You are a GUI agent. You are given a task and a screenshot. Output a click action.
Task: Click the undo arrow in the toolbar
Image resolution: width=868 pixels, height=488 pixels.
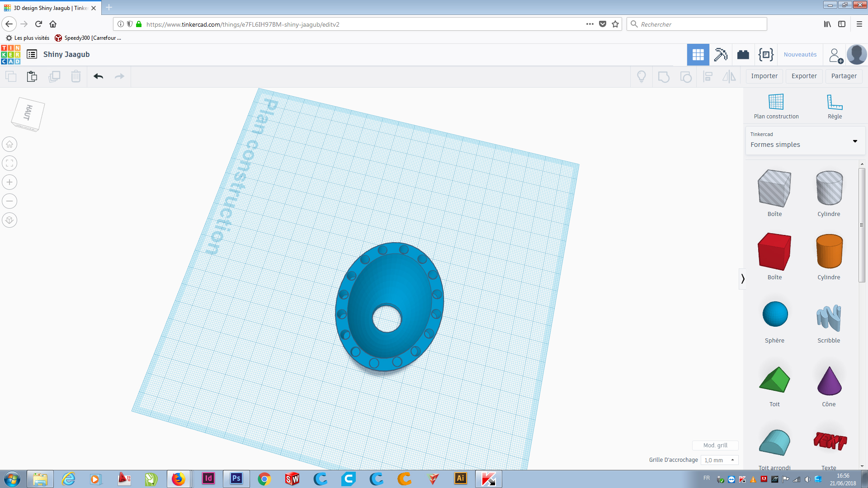[x=98, y=76]
